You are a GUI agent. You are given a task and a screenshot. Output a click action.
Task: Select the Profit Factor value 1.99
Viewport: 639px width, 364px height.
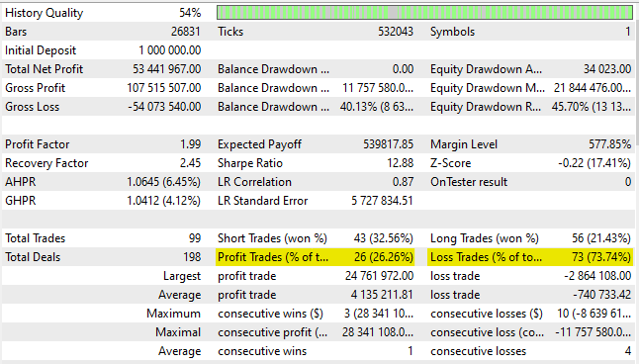(190, 143)
